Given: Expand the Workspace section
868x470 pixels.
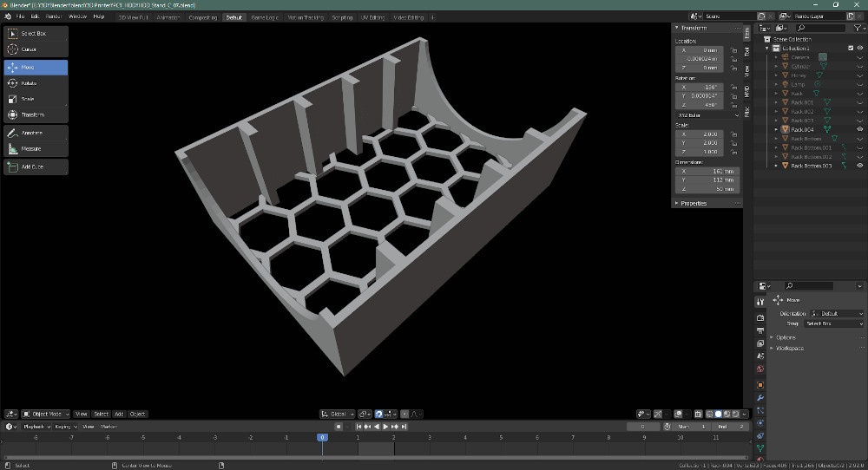Looking at the screenshot, I should coord(789,349).
